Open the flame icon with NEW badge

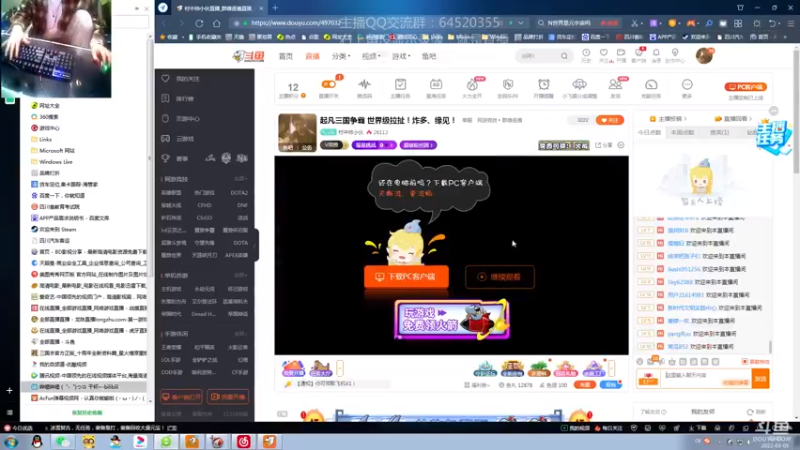tap(472, 87)
